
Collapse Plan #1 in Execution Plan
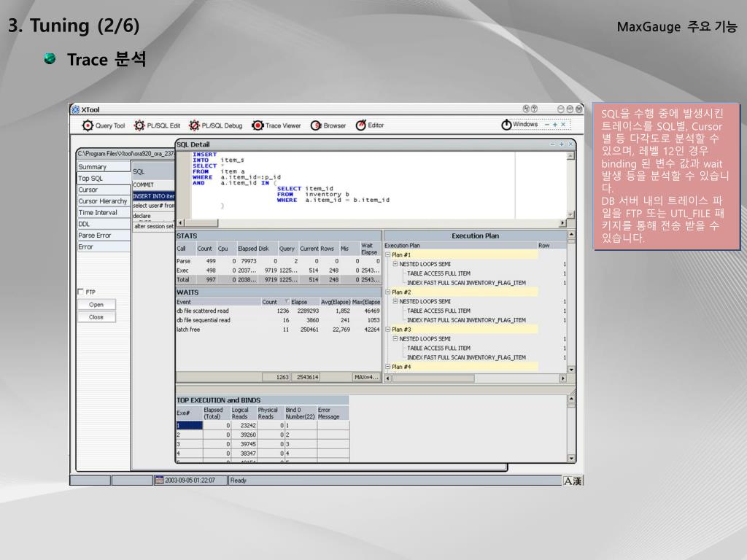388,254
